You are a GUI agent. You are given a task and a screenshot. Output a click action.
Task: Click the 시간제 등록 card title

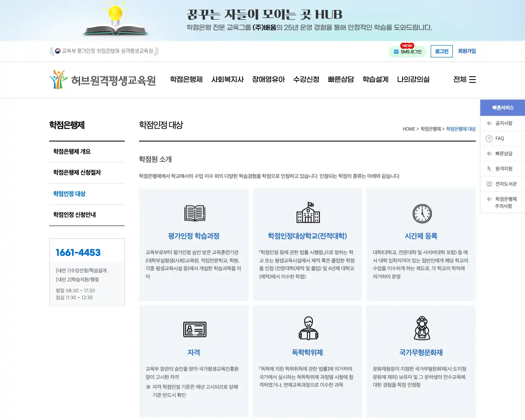pyautogui.click(x=421, y=236)
